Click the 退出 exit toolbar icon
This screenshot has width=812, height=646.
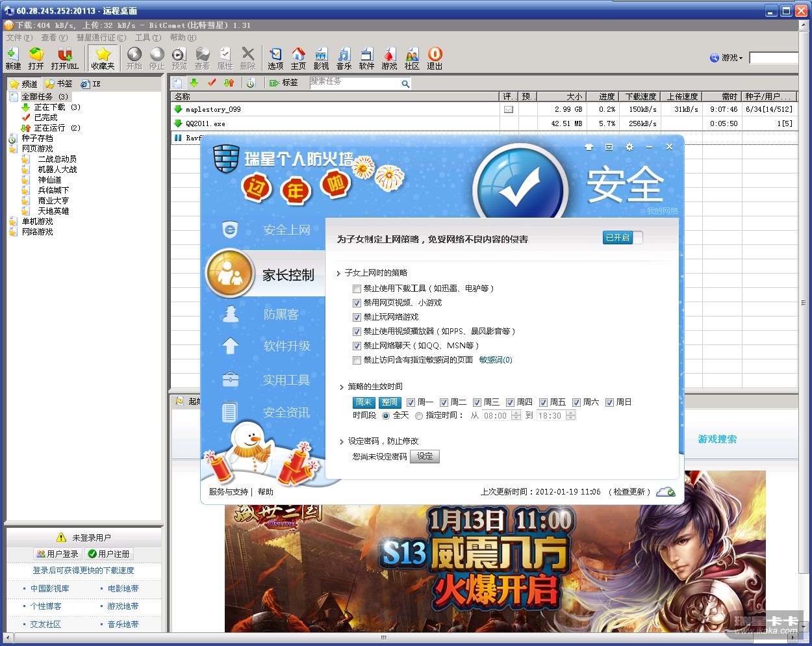coord(435,58)
